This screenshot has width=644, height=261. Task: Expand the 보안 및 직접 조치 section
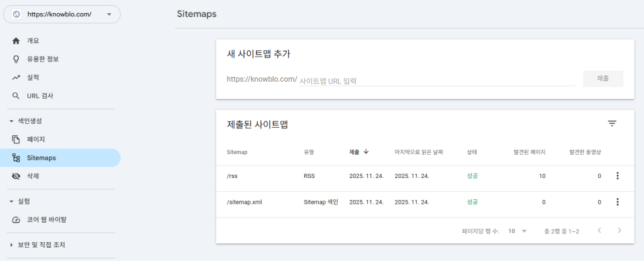pyautogui.click(x=11, y=245)
